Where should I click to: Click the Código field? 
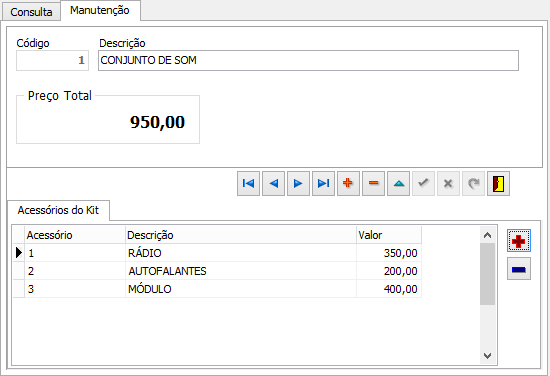tap(52, 61)
